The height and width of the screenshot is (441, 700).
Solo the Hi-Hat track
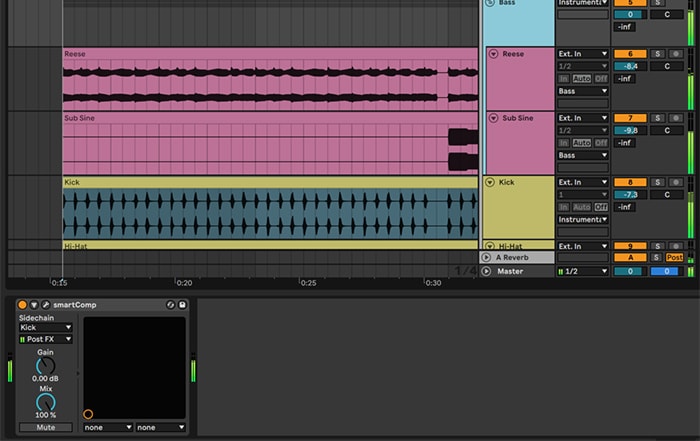pyautogui.click(x=657, y=246)
